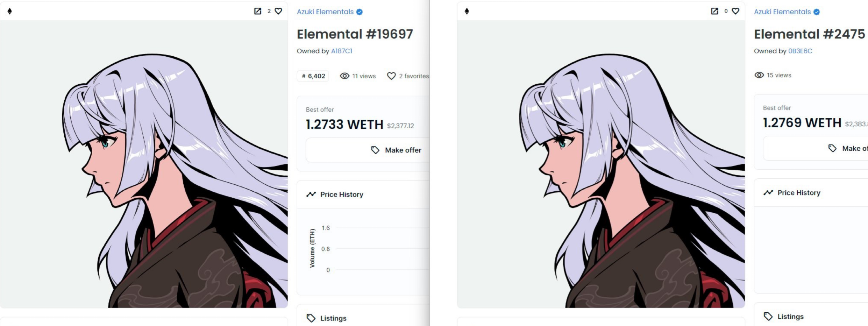The width and height of the screenshot is (868, 326).
Task: Collapse Price History section on right page
Action: pyautogui.click(x=811, y=193)
